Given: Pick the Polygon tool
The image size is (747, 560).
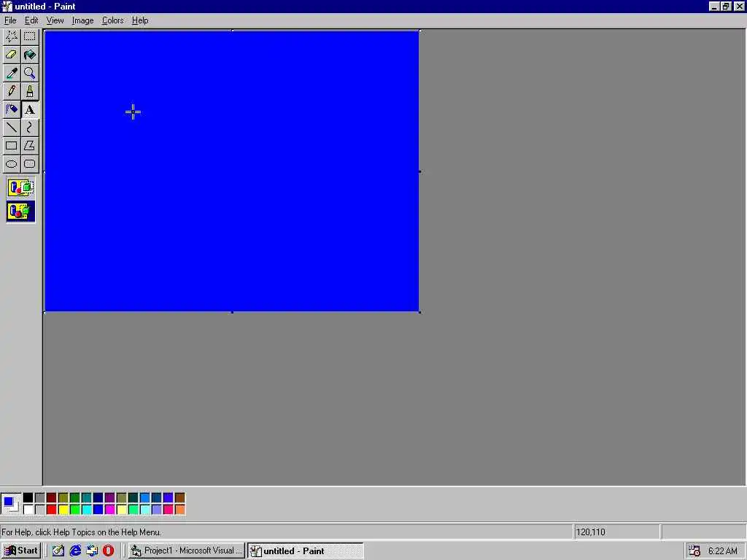Looking at the screenshot, I should point(29,146).
